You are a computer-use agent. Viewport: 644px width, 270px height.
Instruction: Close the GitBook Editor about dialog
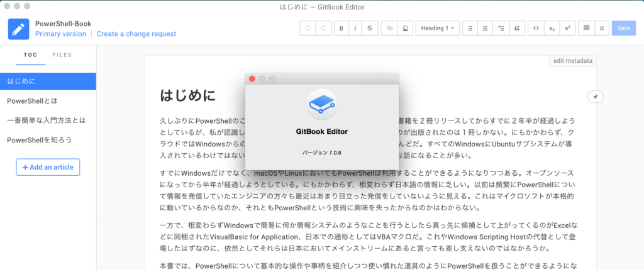pyautogui.click(x=252, y=78)
